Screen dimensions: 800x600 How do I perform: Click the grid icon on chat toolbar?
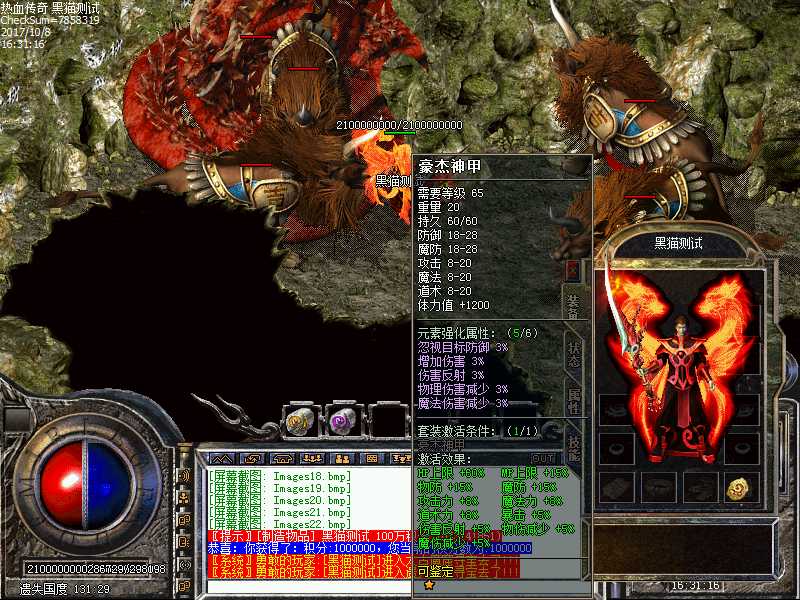click(372, 459)
